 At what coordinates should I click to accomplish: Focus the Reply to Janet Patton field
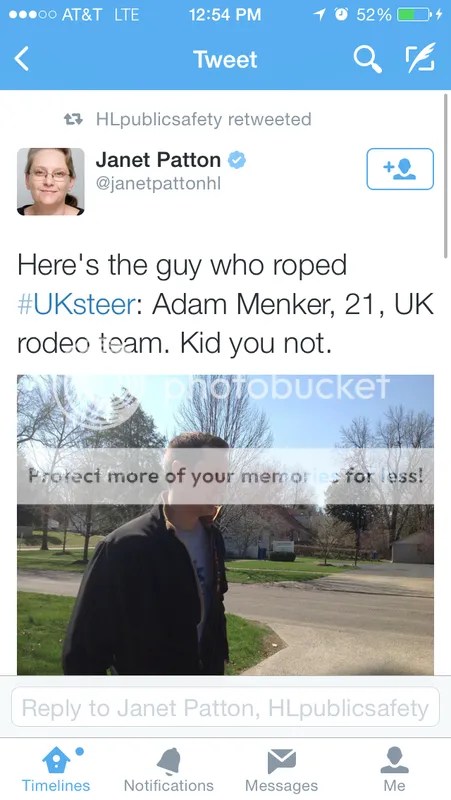tap(225, 707)
